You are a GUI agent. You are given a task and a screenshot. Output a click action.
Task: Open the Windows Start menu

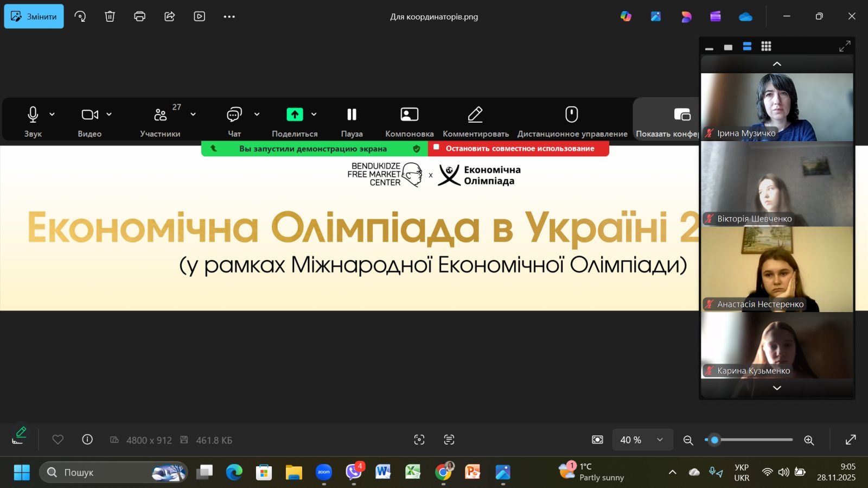click(x=22, y=472)
